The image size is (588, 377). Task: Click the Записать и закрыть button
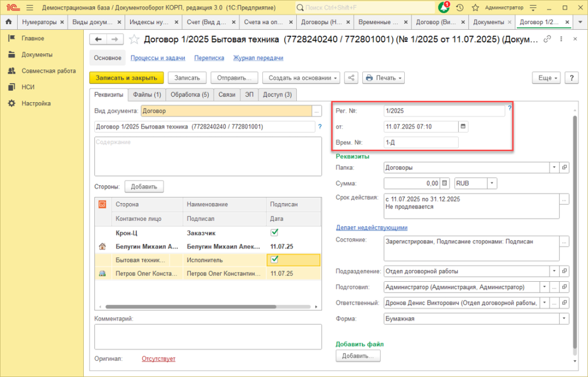point(126,78)
